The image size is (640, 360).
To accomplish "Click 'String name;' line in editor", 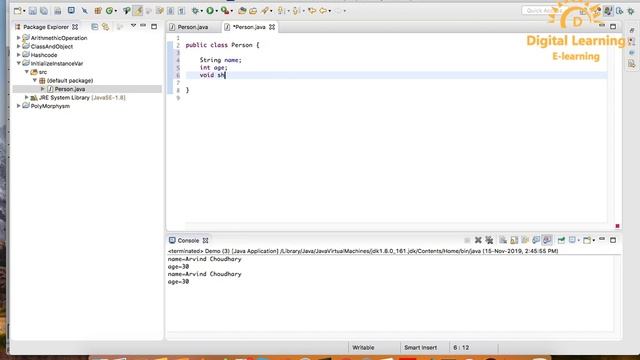I will pos(220,60).
